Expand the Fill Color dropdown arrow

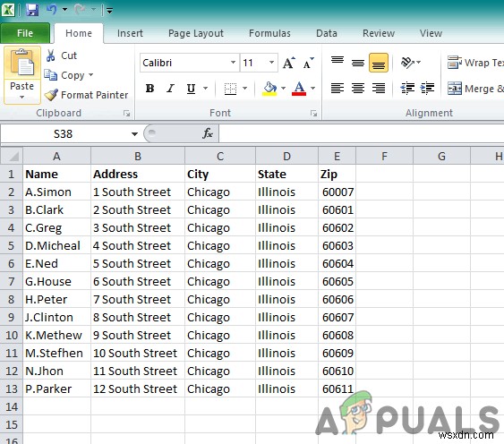click(283, 89)
